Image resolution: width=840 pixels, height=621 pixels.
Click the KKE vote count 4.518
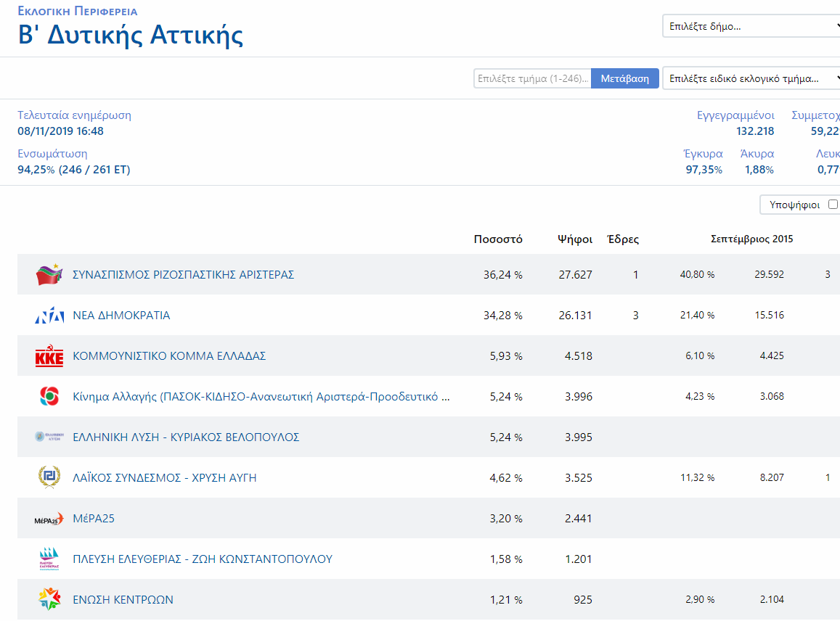click(x=579, y=356)
